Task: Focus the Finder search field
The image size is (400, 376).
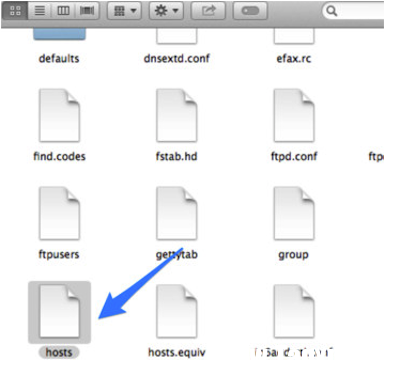Action: coord(353,11)
